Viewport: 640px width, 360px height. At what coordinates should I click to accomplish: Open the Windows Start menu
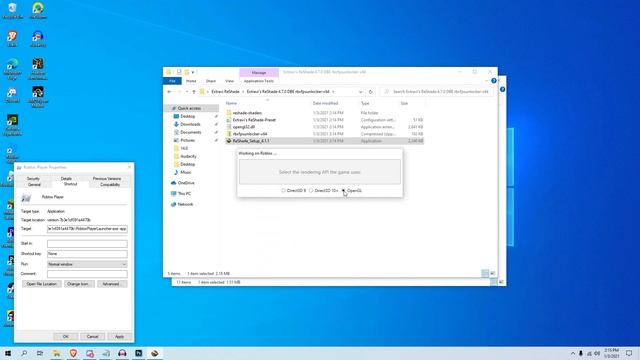click(8, 353)
